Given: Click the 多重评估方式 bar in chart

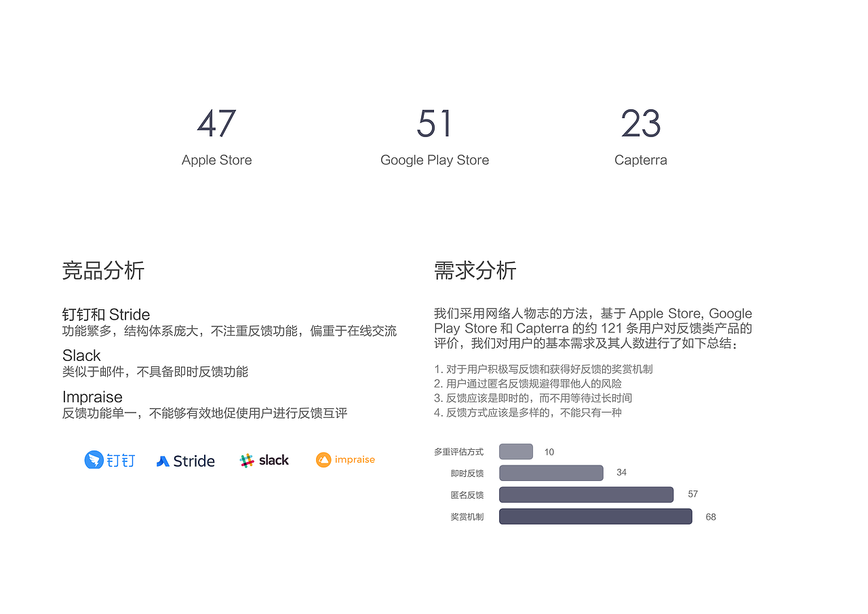Looking at the screenshot, I should coord(516,451).
